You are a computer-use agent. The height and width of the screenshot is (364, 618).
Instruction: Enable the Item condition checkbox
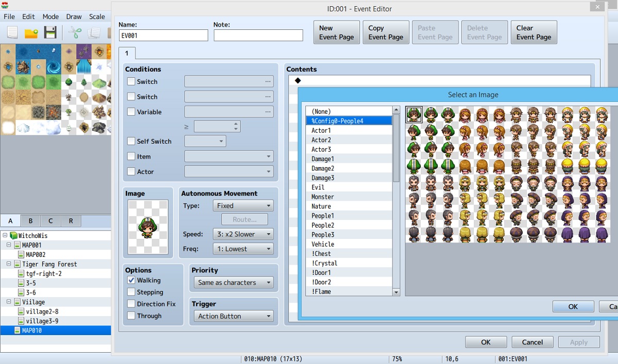point(131,157)
